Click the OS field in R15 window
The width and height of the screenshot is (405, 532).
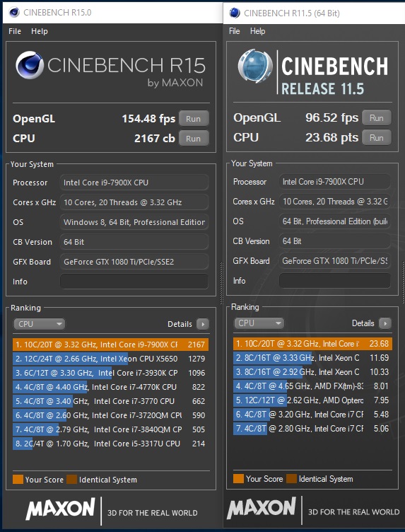point(134,222)
